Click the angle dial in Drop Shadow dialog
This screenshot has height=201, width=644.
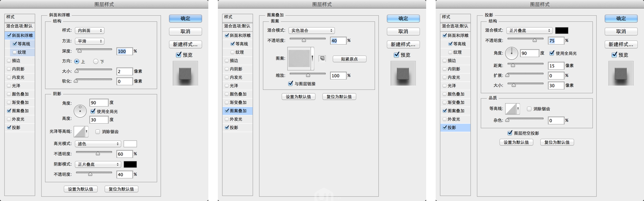coord(512,53)
